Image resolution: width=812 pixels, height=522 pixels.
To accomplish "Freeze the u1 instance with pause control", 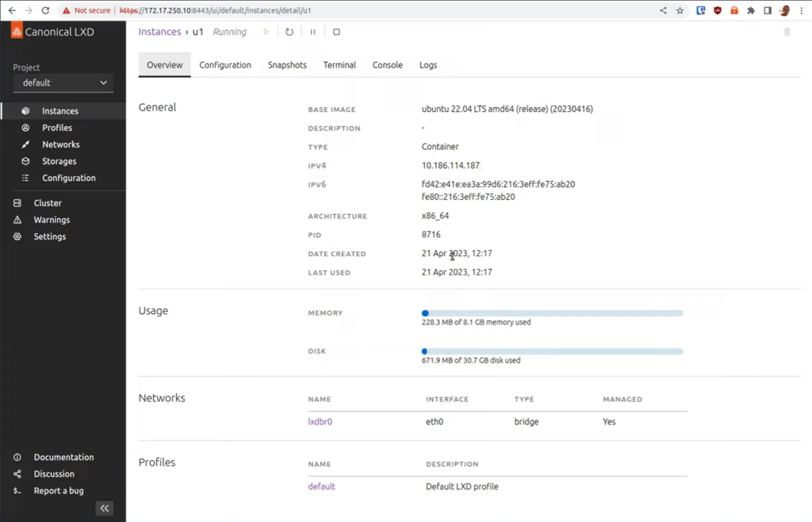I will coord(313,32).
